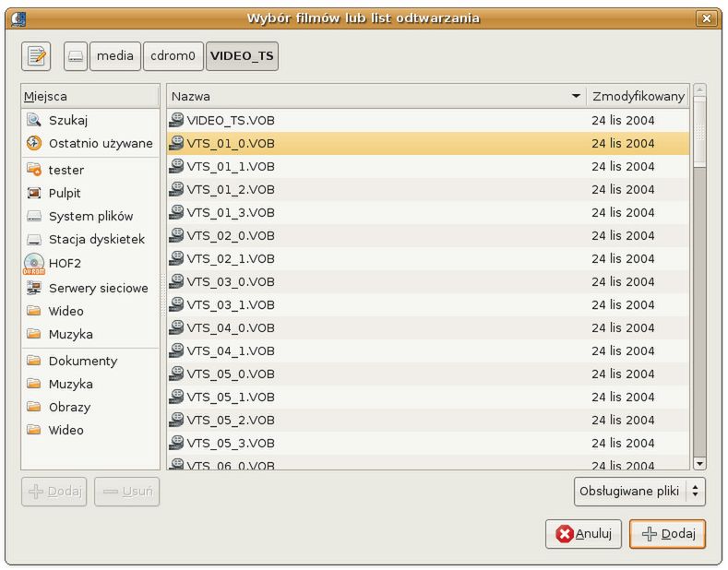
Task: Select the Ostatnio używane place label
Action: [101, 144]
